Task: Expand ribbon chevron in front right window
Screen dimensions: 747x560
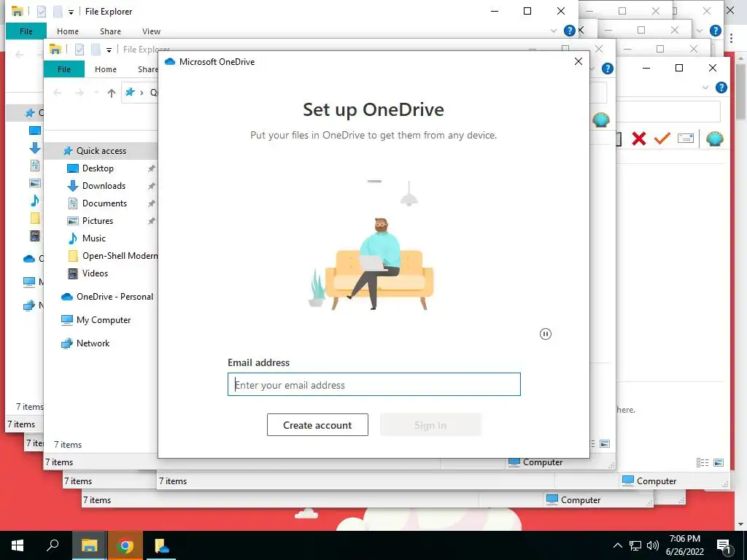Action: click(705, 87)
